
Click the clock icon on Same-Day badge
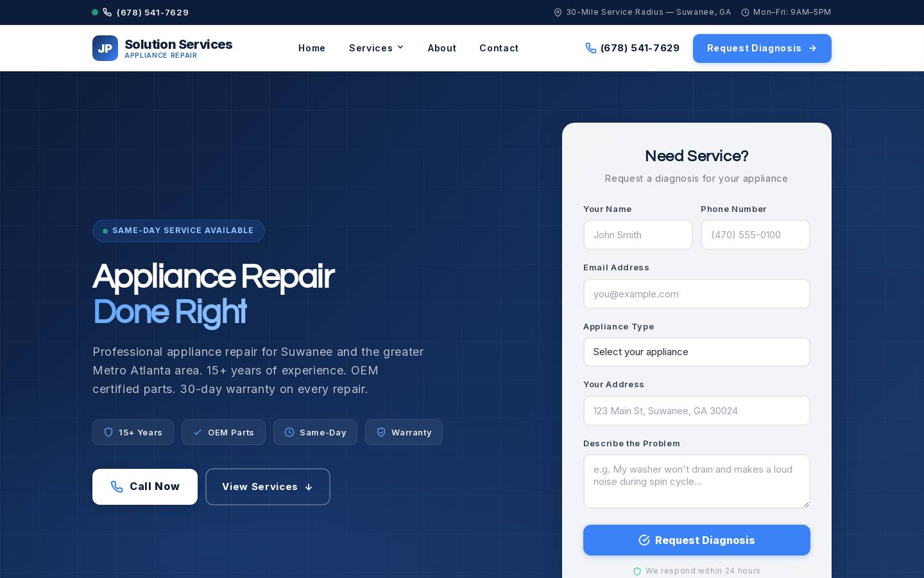289,432
